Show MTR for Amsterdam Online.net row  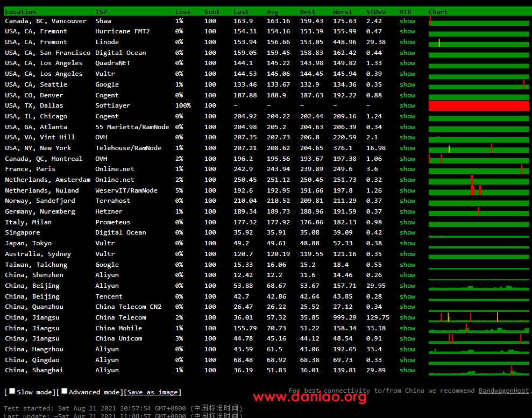pos(407,180)
